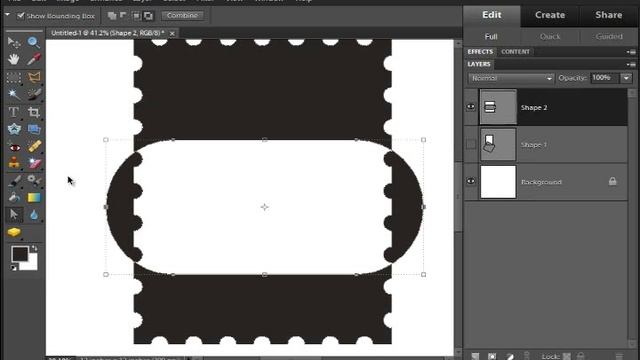640x360 pixels.
Task: Open the Normal blend mode dropdown
Action: pyautogui.click(x=511, y=78)
